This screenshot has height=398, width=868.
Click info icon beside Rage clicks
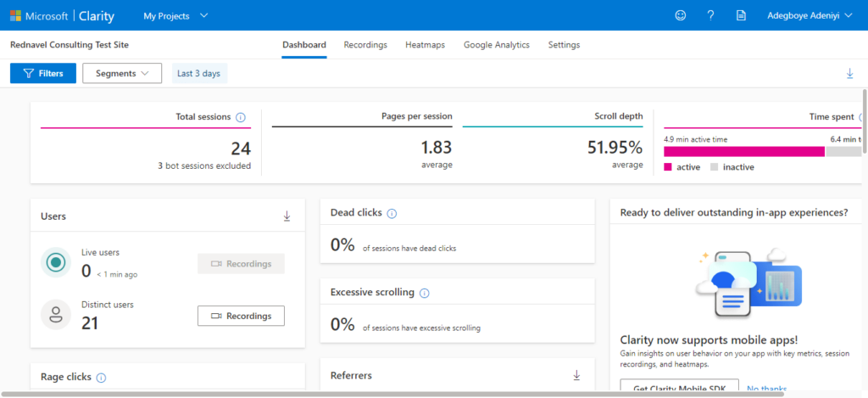[x=101, y=378]
